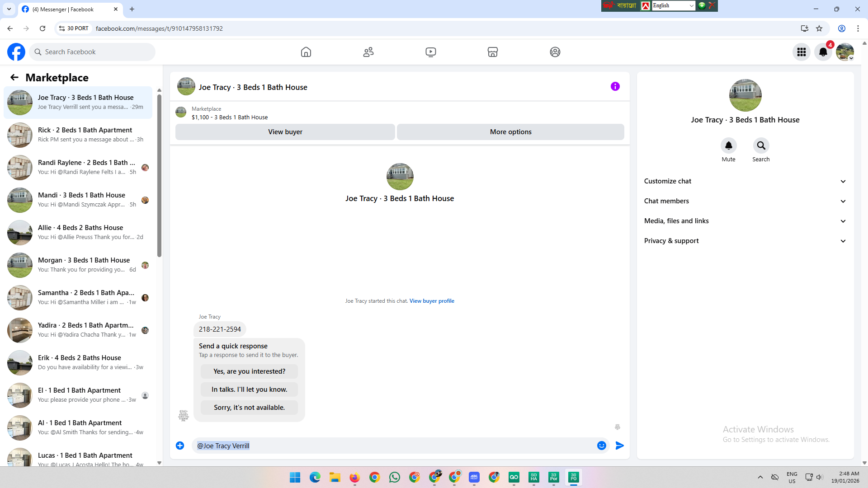Click the browser address bar URL

click(x=159, y=28)
